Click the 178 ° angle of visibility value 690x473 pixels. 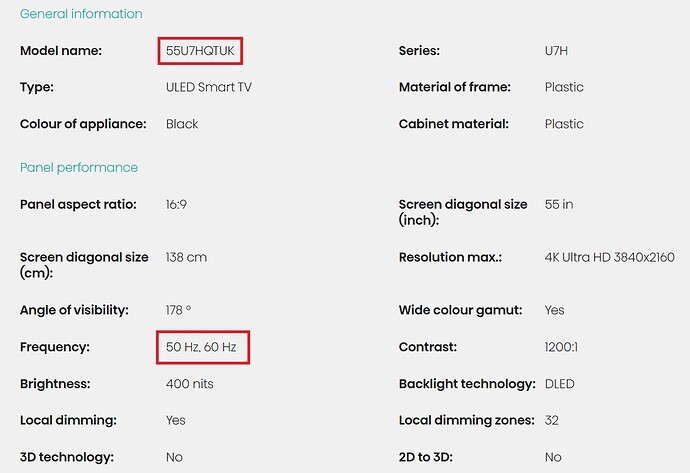pyautogui.click(x=178, y=310)
